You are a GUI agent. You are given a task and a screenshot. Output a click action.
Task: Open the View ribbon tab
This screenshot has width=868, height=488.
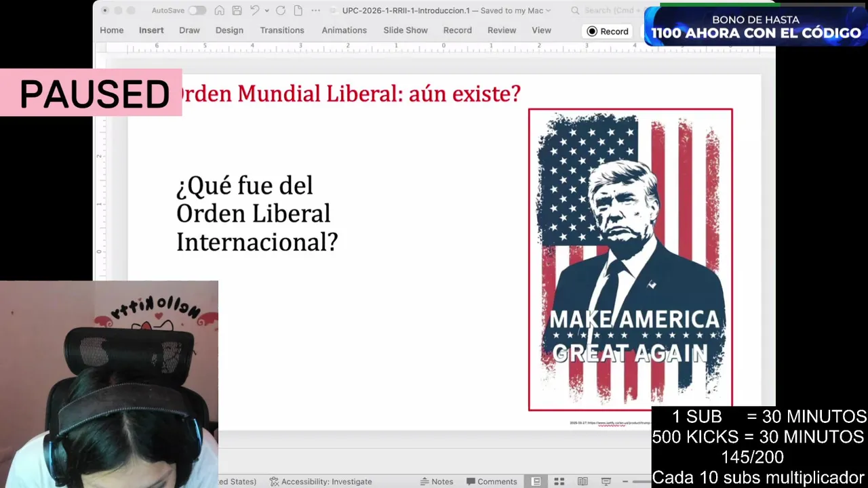pos(541,30)
